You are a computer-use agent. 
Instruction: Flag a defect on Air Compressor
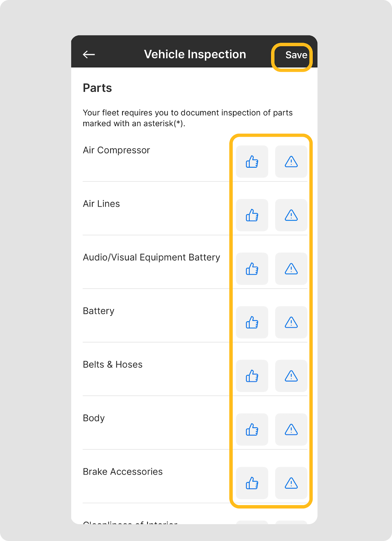pos(291,162)
